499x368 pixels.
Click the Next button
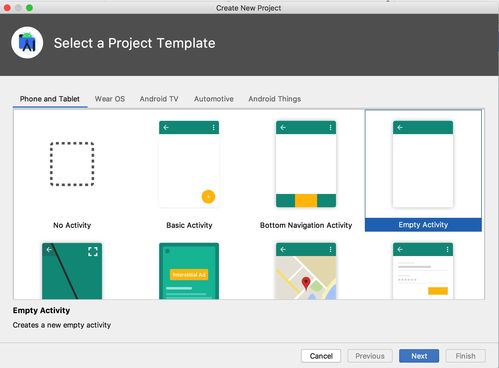click(x=419, y=356)
